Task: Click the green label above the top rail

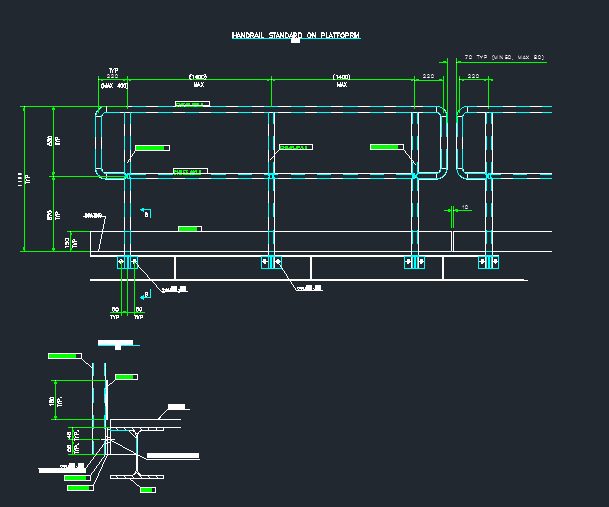Action: click(190, 103)
